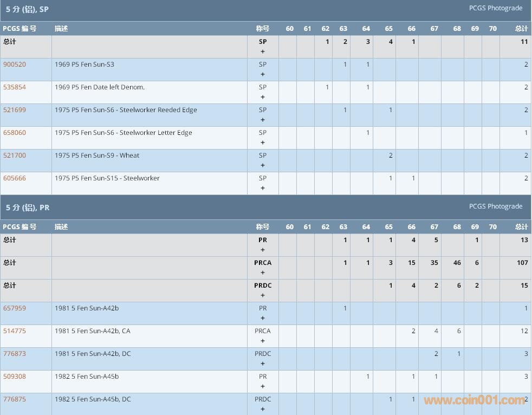Expand plus icon for 1969 P5 Fen Sun-S3
Viewport: 532px width, 415px height.
pyautogui.click(x=263, y=75)
